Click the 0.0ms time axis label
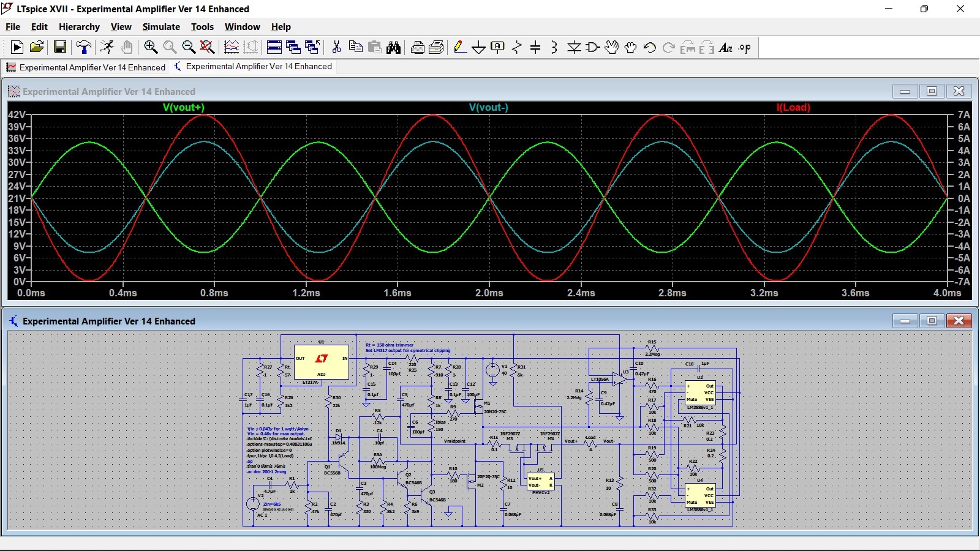 click(x=31, y=293)
